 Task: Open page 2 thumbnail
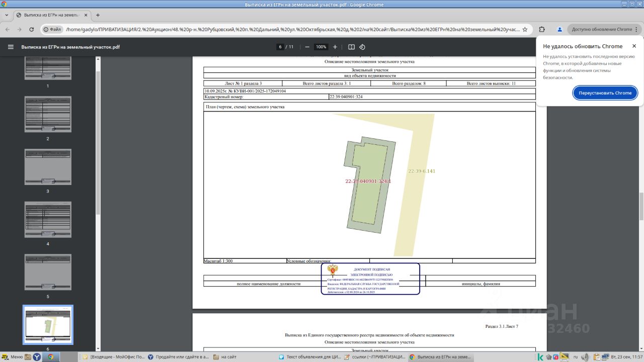point(48,114)
